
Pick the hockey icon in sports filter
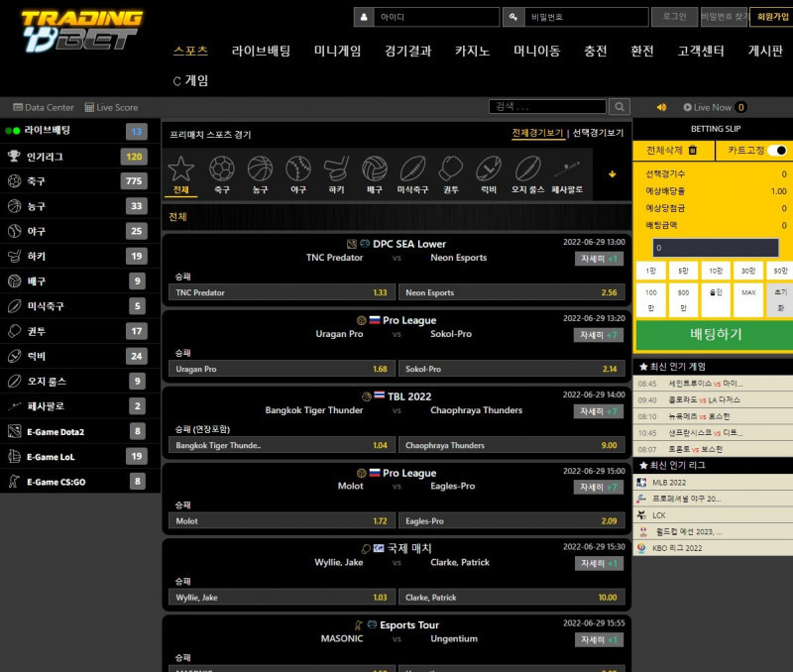coord(336,168)
